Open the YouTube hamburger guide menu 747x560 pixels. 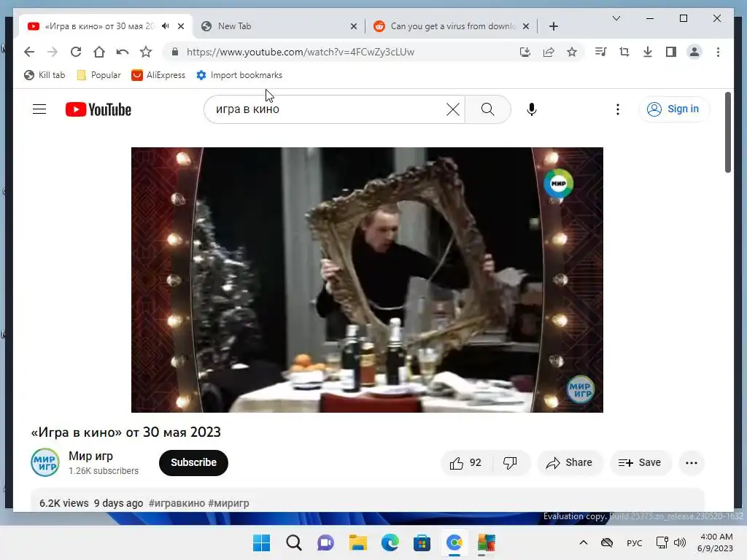[39, 109]
